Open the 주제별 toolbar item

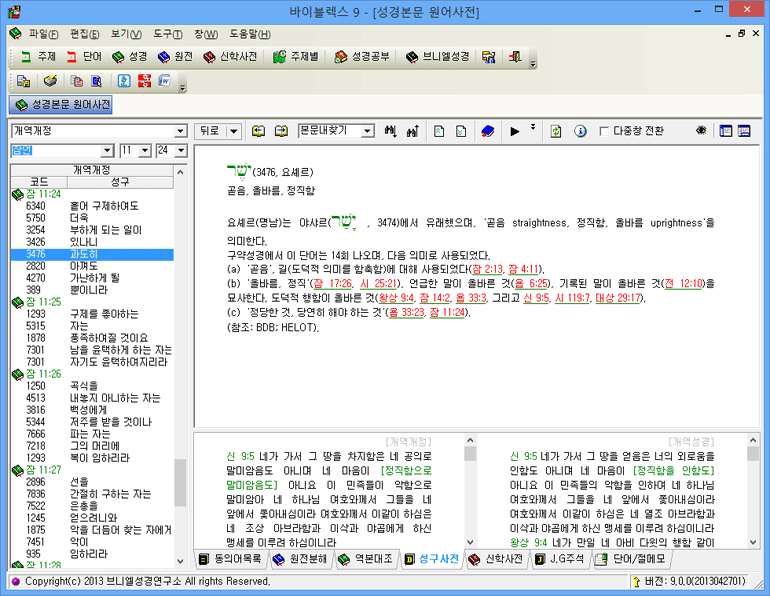point(296,57)
